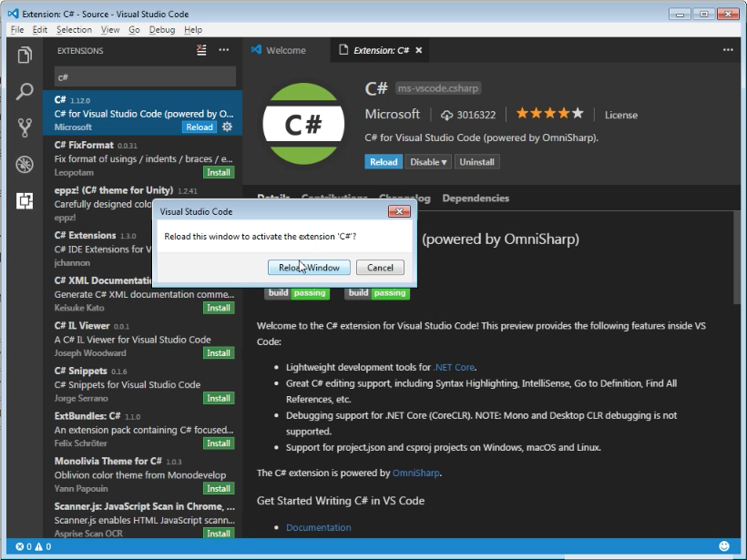The image size is (747, 560).
Task: Click the errors count in status bar
Action: click(24, 546)
